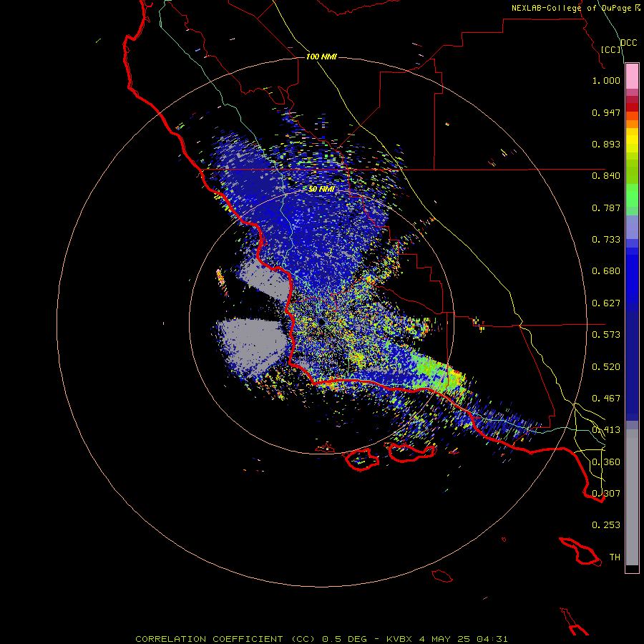Click the 100 NMI range ring label
644x644 pixels.
321,57
